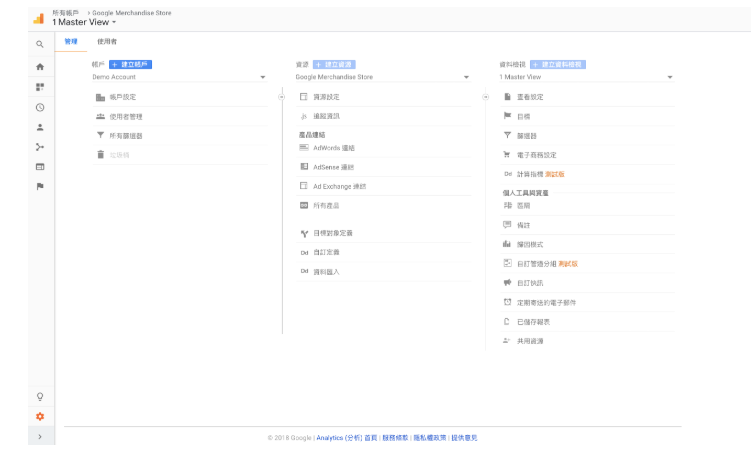Screen dimensions: 751x454
Task: Click the icon beside Ad Exchange 連結
Action: click(304, 186)
